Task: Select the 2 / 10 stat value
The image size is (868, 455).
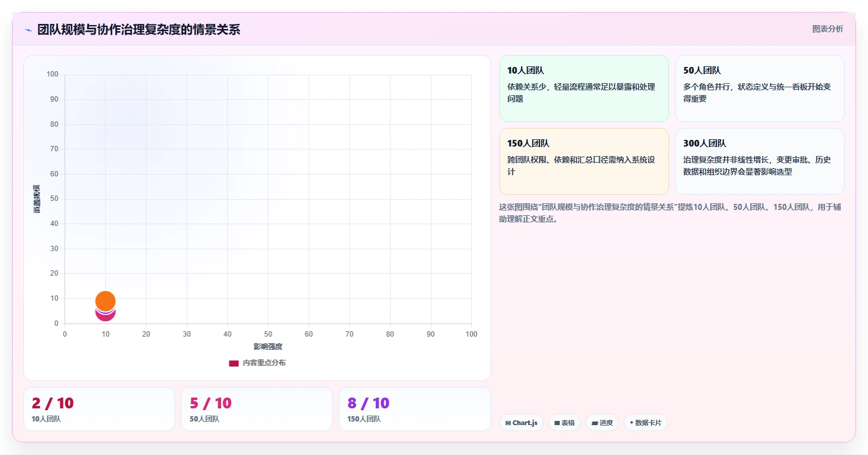Action: [53, 404]
